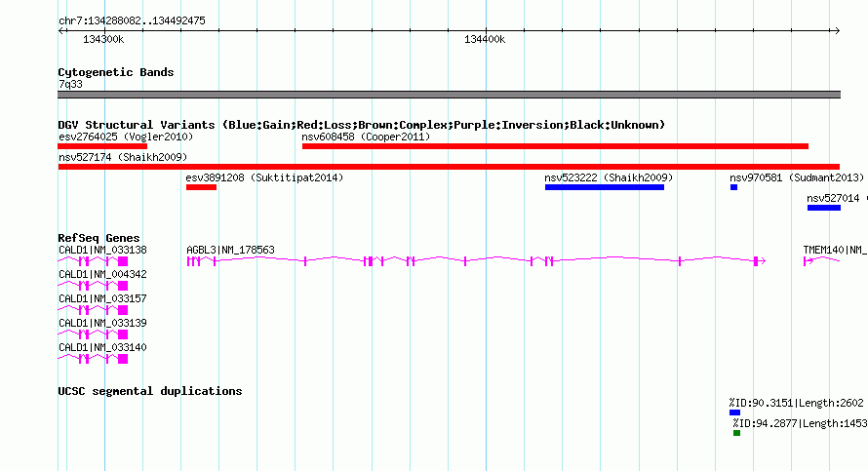
Task: Select the CALD1 NM_033157 gene glyph
Action: (93, 310)
